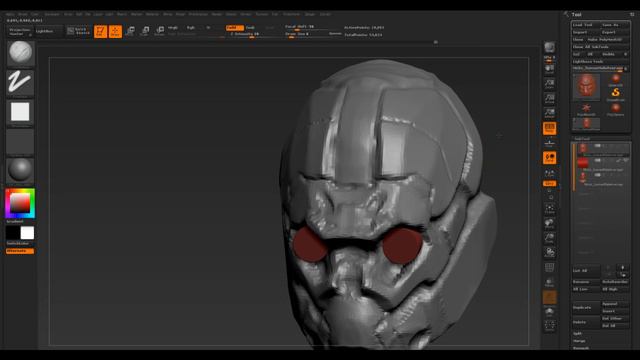Open the Brush menu

[23, 14]
